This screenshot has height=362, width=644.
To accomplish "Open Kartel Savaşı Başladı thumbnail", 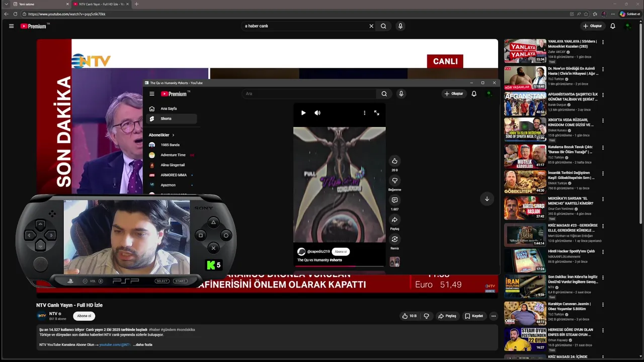I will [525, 208].
